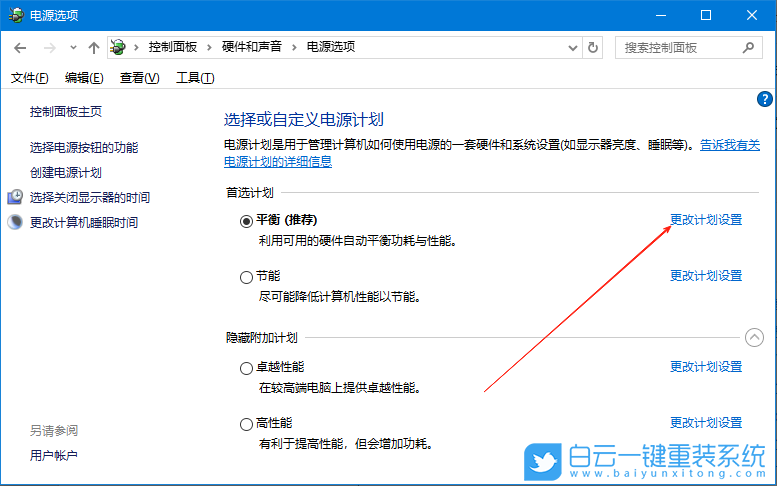Viewport: 777px width, 486px height.
Task: Open 创建电源计划 link
Action: [x=66, y=172]
